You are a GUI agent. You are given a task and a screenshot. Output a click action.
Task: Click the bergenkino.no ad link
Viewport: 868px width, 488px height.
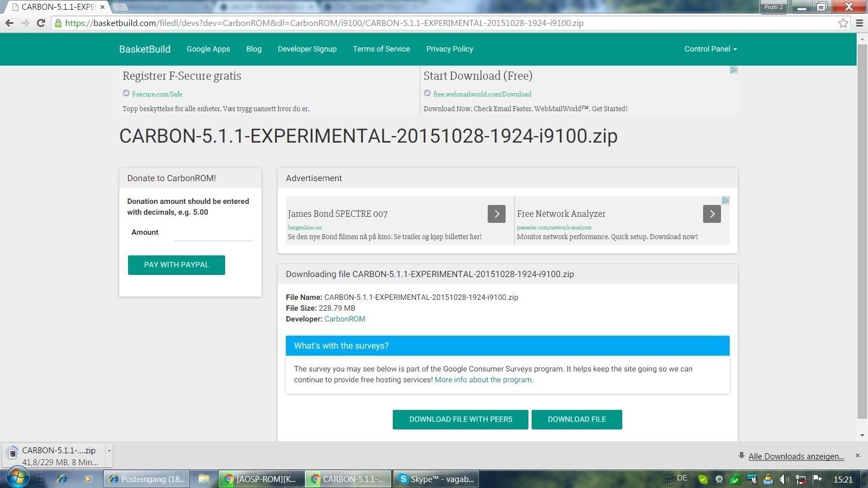(x=305, y=228)
